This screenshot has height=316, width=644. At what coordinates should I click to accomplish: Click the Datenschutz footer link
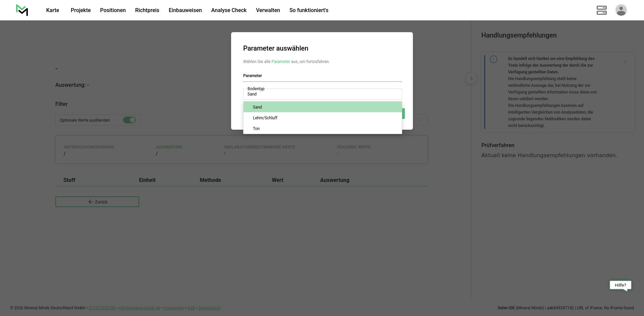pyautogui.click(x=209, y=308)
